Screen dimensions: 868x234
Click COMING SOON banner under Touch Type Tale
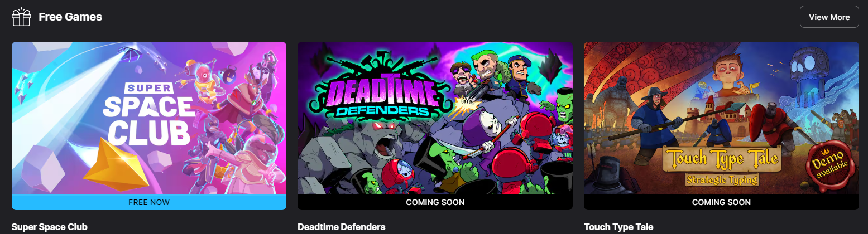point(721,202)
